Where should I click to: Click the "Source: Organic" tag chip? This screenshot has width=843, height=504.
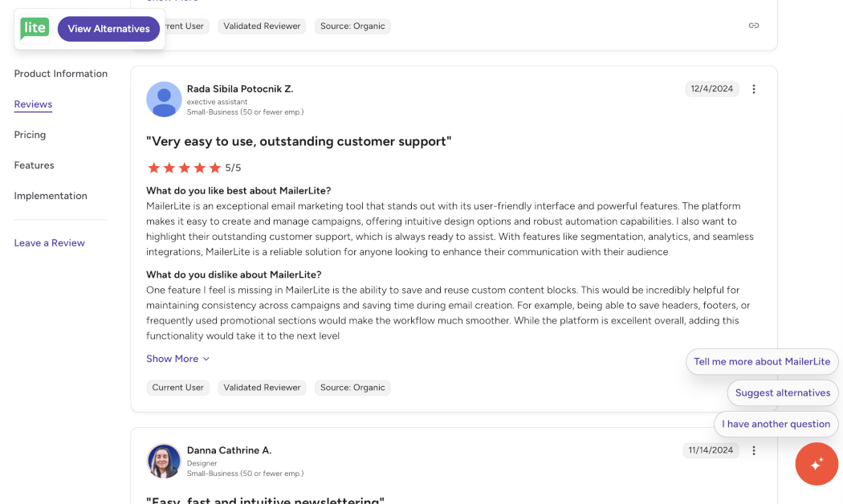coord(352,387)
